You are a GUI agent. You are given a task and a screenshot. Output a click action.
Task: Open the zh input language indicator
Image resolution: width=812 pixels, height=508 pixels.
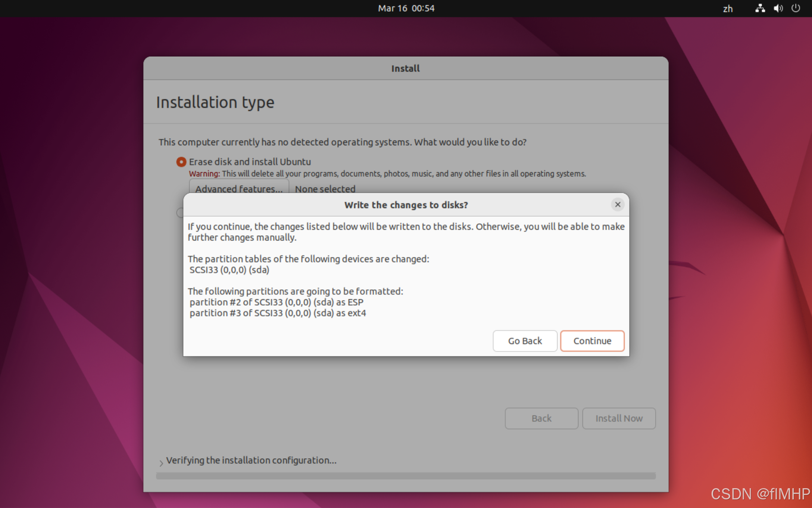[x=728, y=9]
